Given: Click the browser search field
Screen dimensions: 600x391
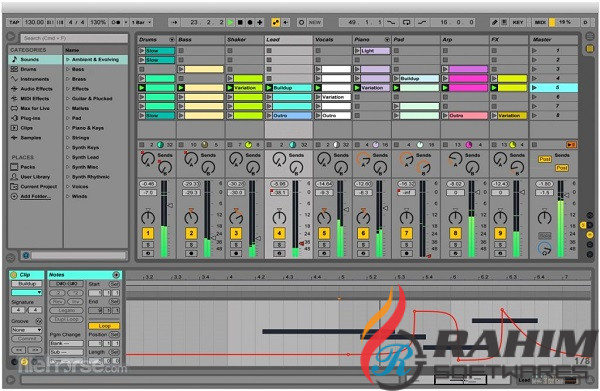Looking at the screenshot, I should click(75, 38).
